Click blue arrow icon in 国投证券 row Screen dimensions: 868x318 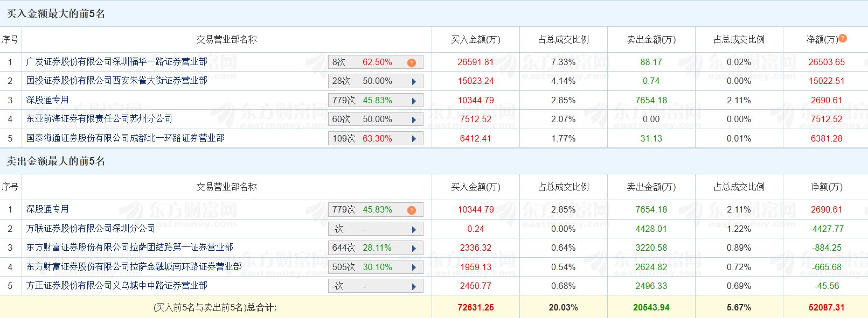tap(414, 82)
